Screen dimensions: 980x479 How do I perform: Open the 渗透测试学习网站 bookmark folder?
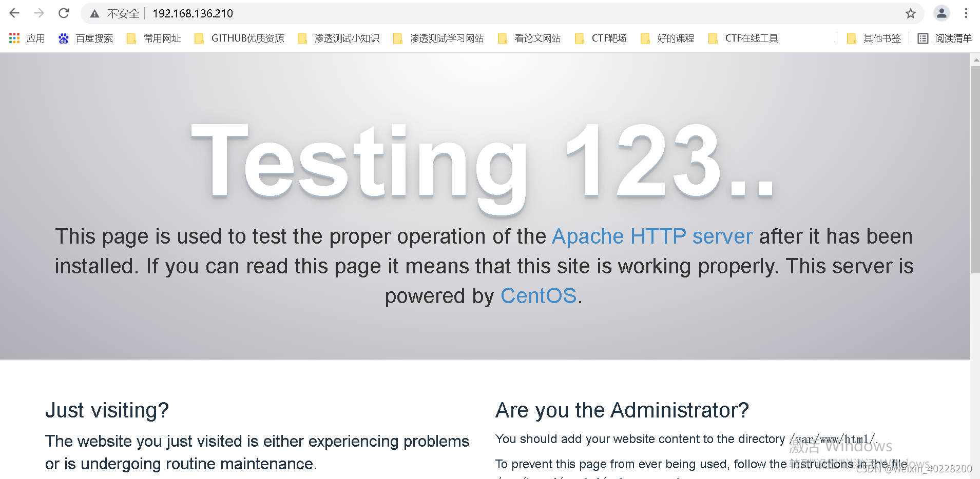[x=438, y=38]
